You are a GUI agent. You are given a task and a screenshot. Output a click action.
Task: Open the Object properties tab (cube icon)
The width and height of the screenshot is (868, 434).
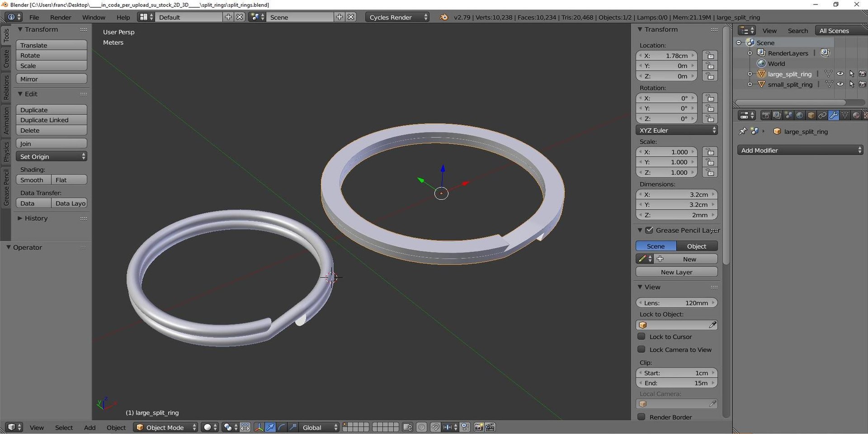click(811, 115)
